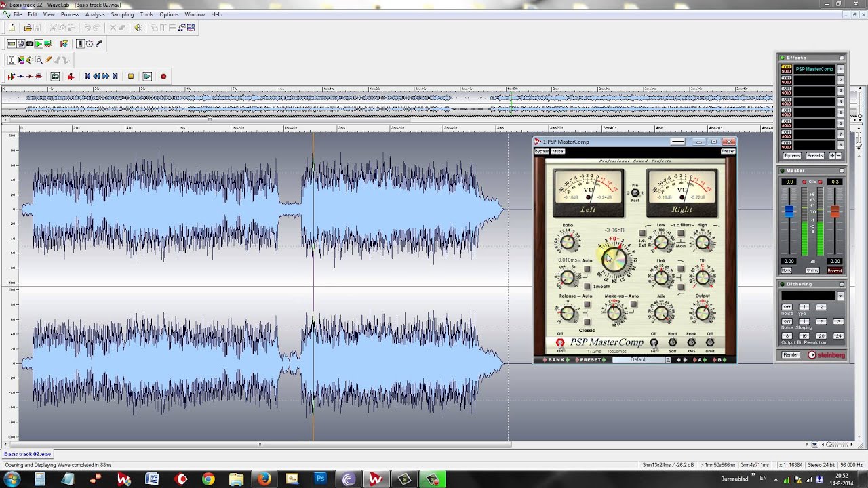Click the Cut scissors icon

54,28
